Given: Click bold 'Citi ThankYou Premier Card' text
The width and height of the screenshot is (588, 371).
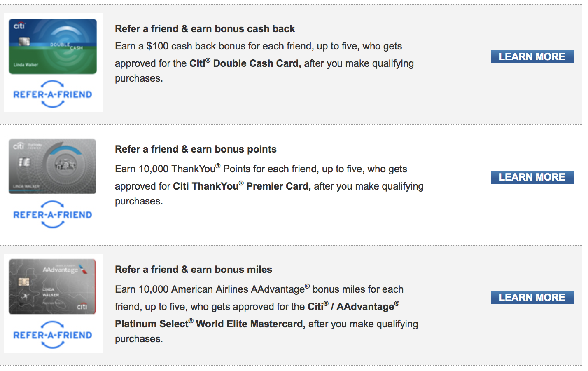Looking at the screenshot, I should (x=242, y=186).
